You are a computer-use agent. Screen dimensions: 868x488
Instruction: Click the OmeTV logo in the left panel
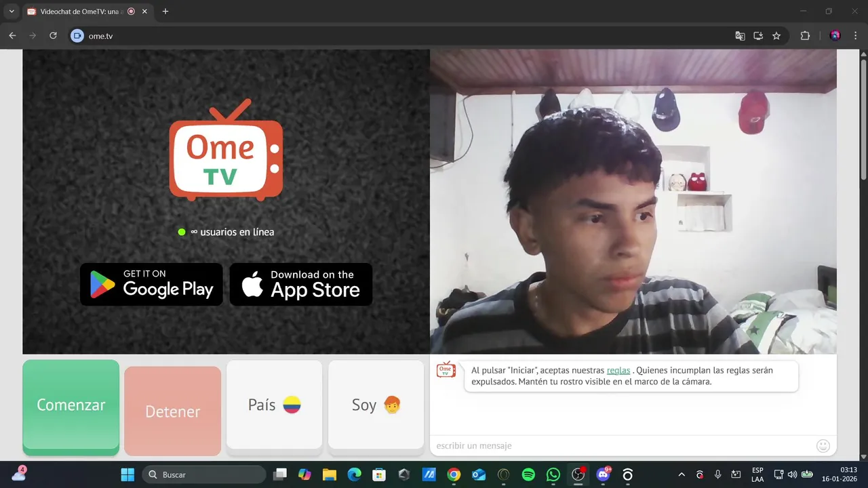pos(226,150)
